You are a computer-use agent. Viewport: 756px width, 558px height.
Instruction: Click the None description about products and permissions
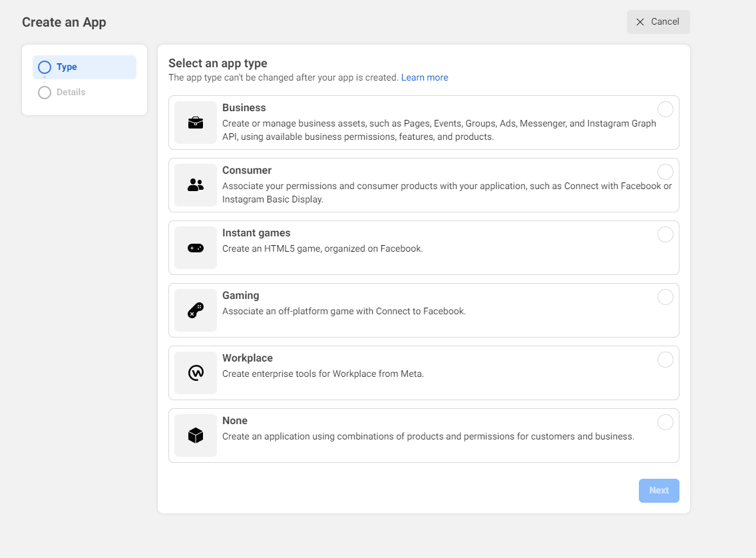coord(428,436)
